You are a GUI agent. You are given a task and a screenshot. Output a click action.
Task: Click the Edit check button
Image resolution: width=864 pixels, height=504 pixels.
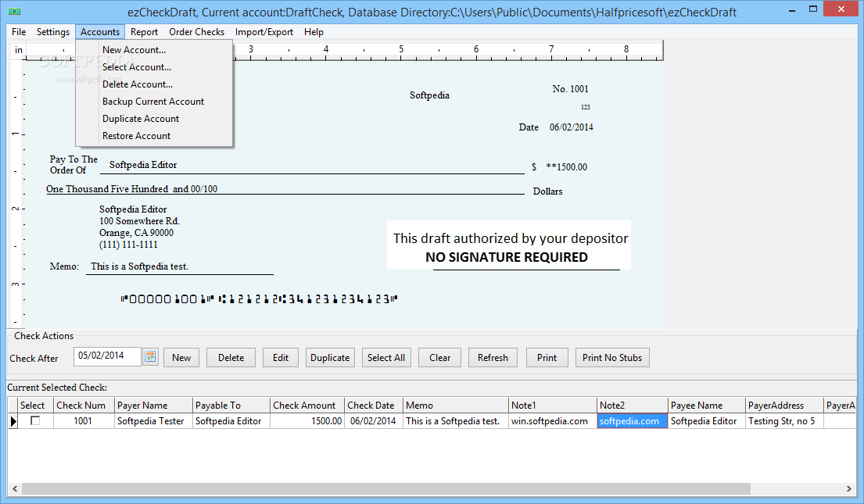point(281,357)
